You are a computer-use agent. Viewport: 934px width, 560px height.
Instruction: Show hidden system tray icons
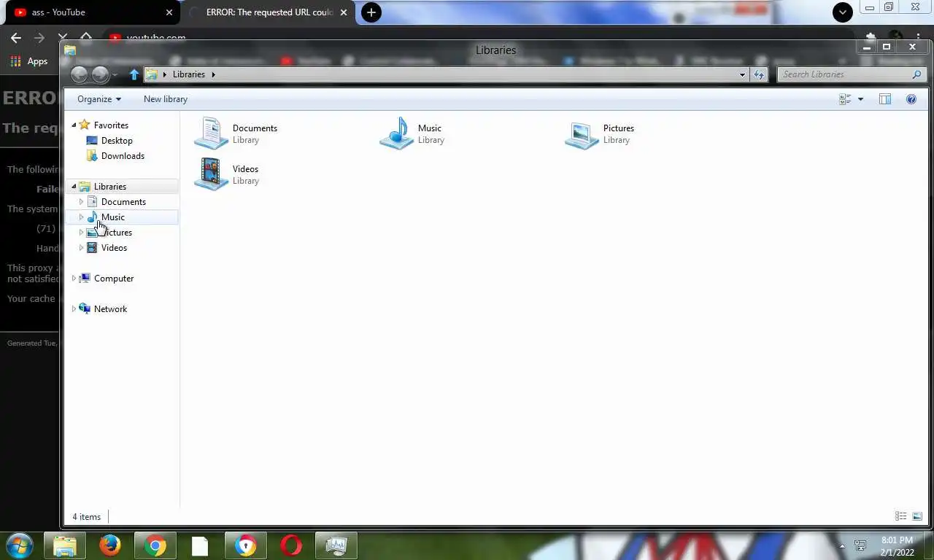point(842,545)
